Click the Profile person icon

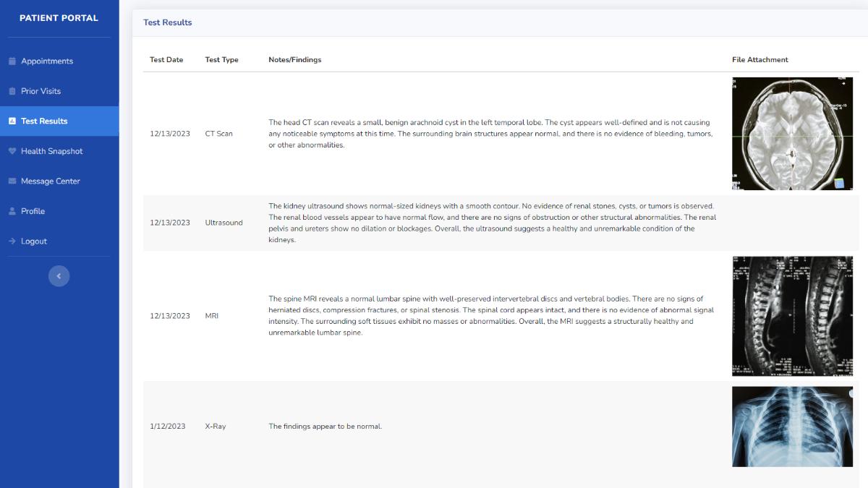tap(11, 210)
